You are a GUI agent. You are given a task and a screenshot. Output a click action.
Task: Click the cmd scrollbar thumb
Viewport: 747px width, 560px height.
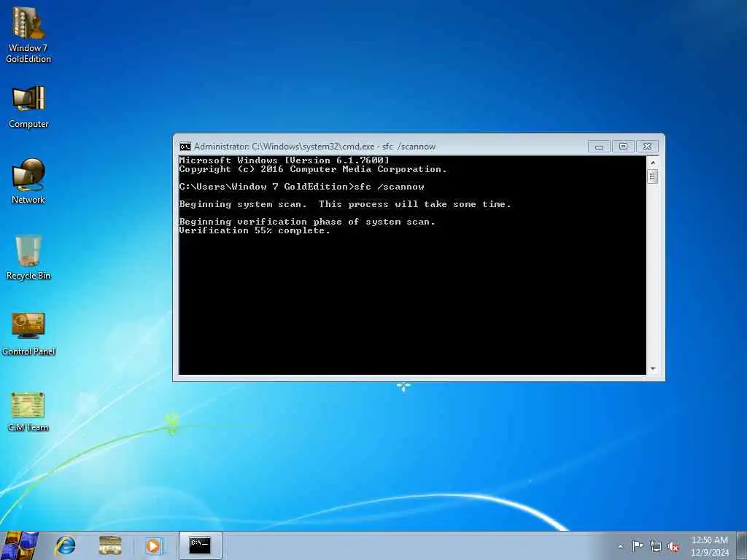pyautogui.click(x=653, y=176)
